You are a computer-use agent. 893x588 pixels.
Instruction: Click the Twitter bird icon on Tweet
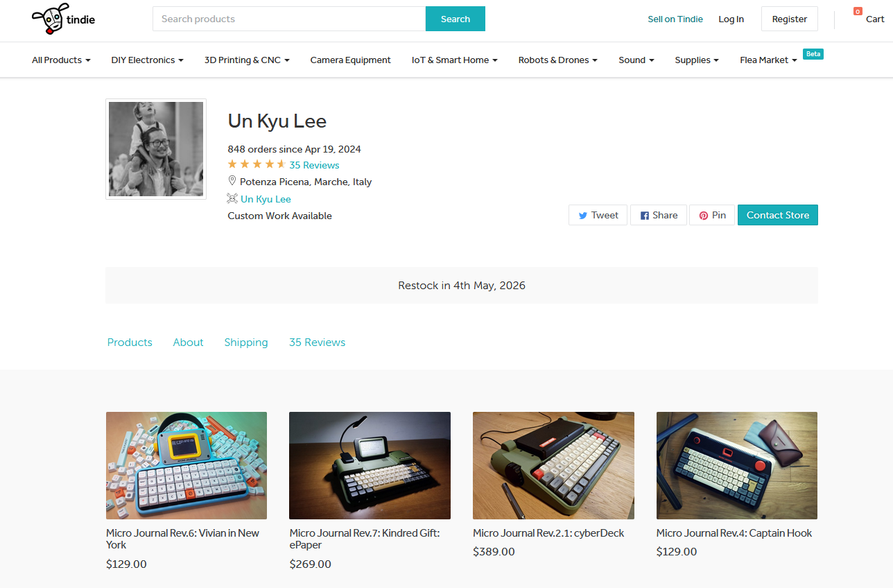[x=583, y=216]
